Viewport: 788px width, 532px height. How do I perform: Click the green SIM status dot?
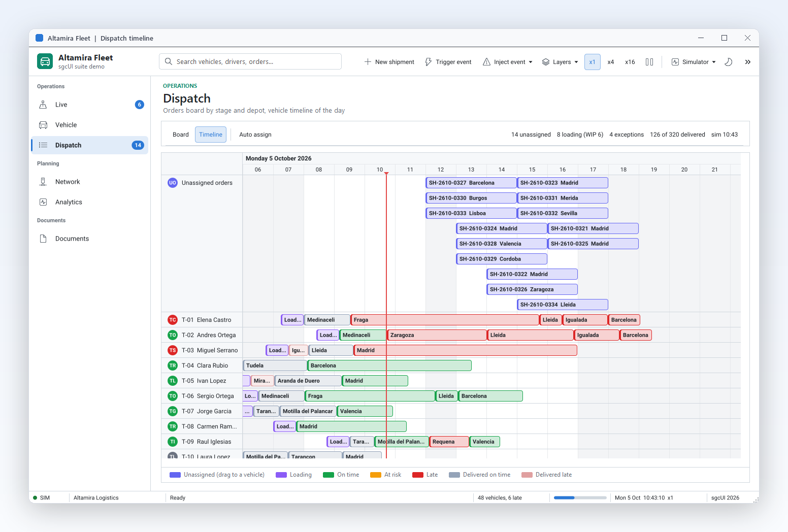click(35, 497)
